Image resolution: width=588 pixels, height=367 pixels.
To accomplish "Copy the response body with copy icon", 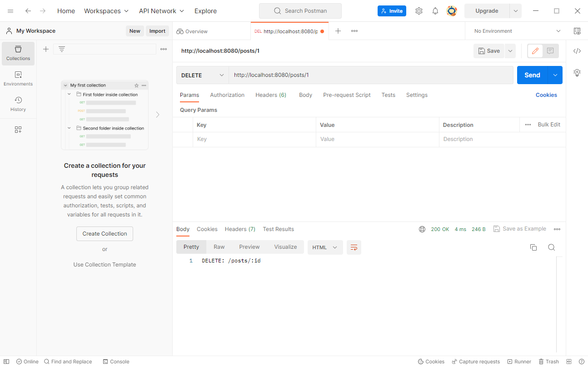I will pyautogui.click(x=533, y=247).
